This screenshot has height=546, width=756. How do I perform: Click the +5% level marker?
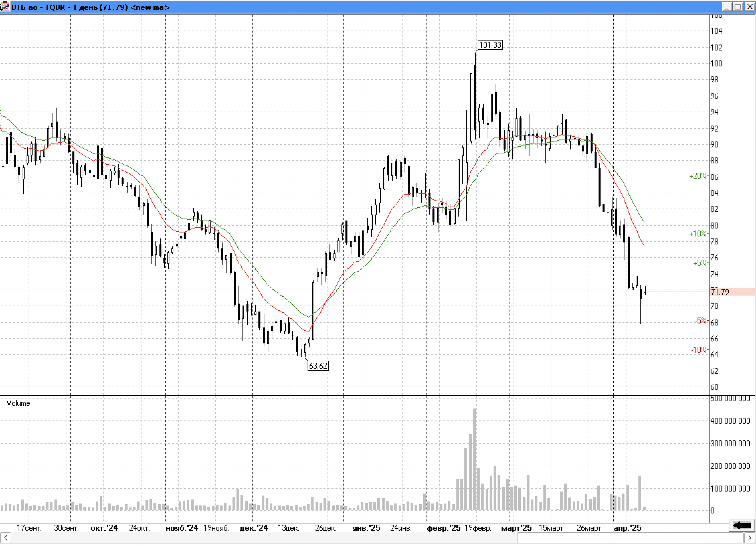click(699, 263)
